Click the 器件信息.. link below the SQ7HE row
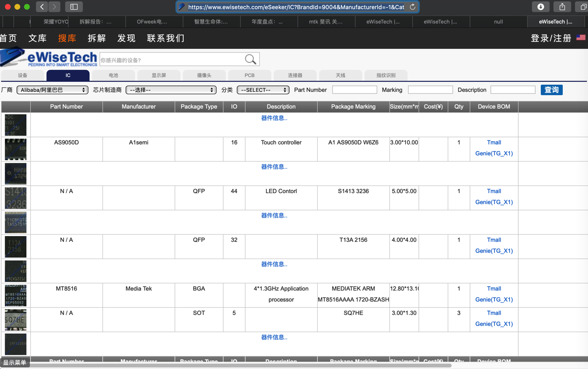This screenshot has height=369, width=588. tap(274, 337)
